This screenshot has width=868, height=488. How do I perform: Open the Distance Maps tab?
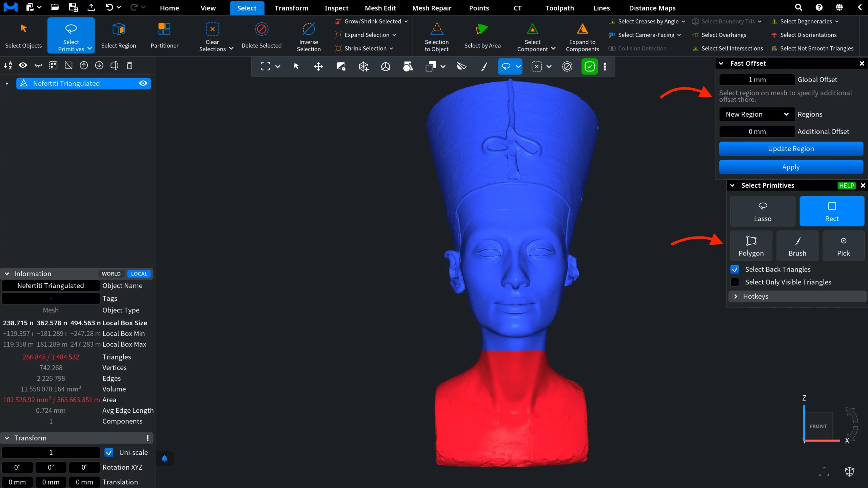[x=652, y=8]
